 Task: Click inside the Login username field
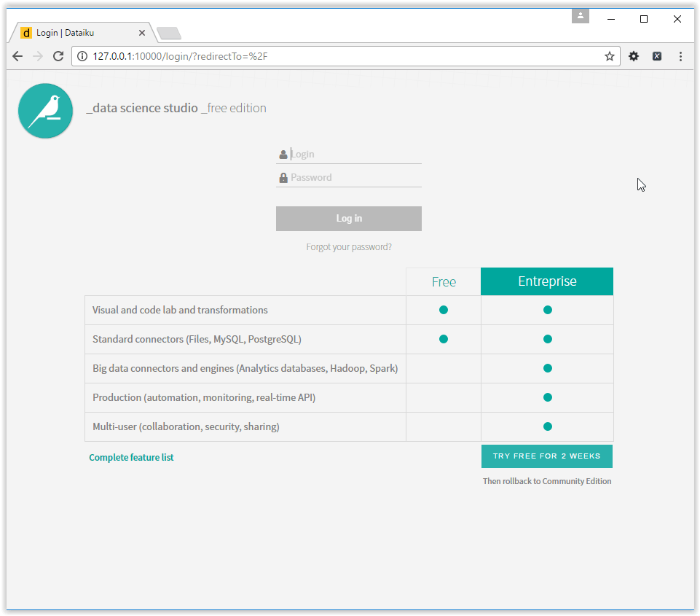point(342,154)
